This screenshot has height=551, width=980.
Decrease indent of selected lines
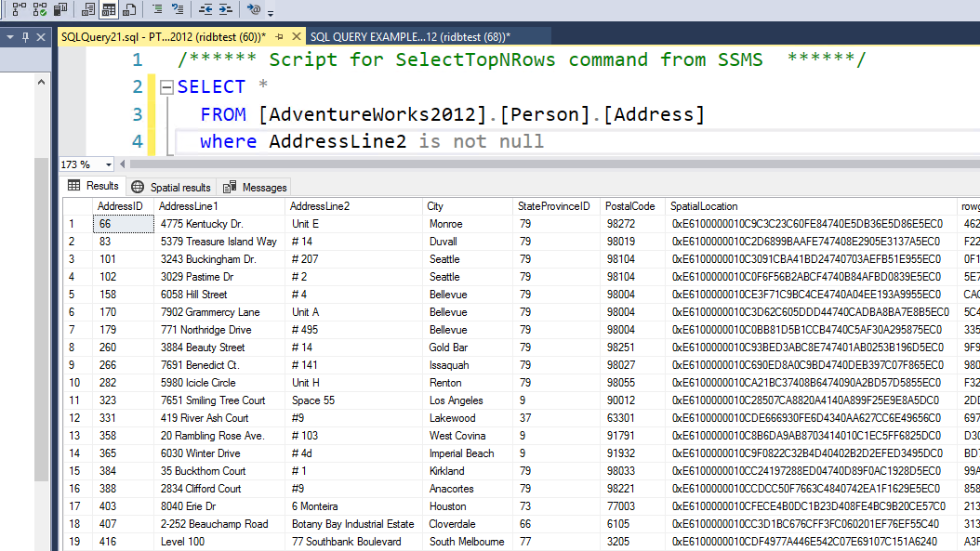[x=205, y=8]
